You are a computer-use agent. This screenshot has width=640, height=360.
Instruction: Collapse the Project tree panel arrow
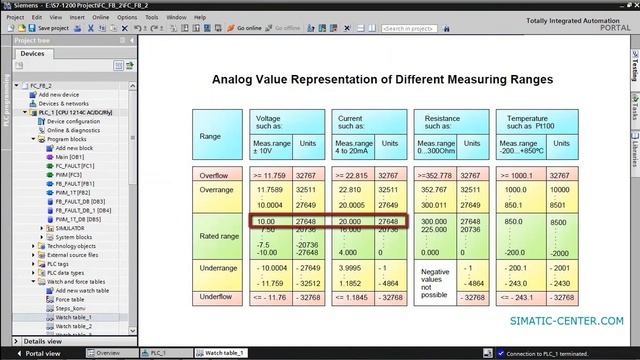[132, 40]
